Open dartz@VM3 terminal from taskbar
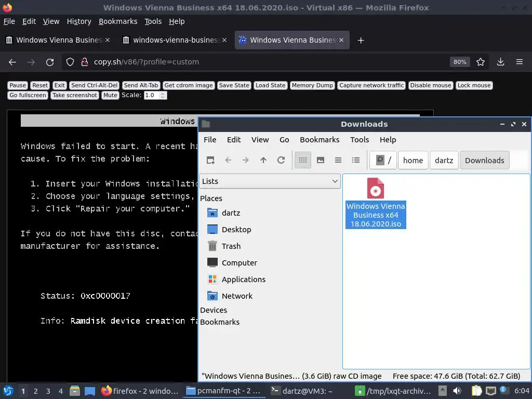 (x=302, y=391)
